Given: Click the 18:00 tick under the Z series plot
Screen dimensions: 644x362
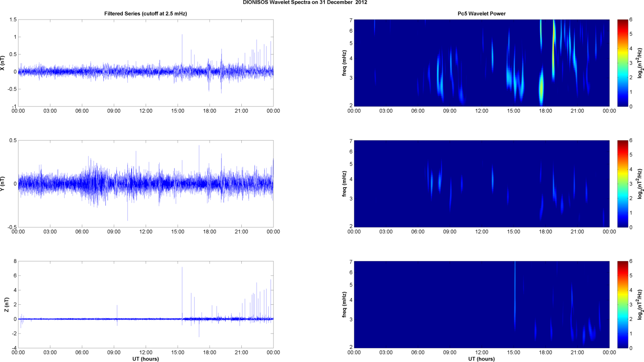Looking at the screenshot, I should (x=210, y=353).
